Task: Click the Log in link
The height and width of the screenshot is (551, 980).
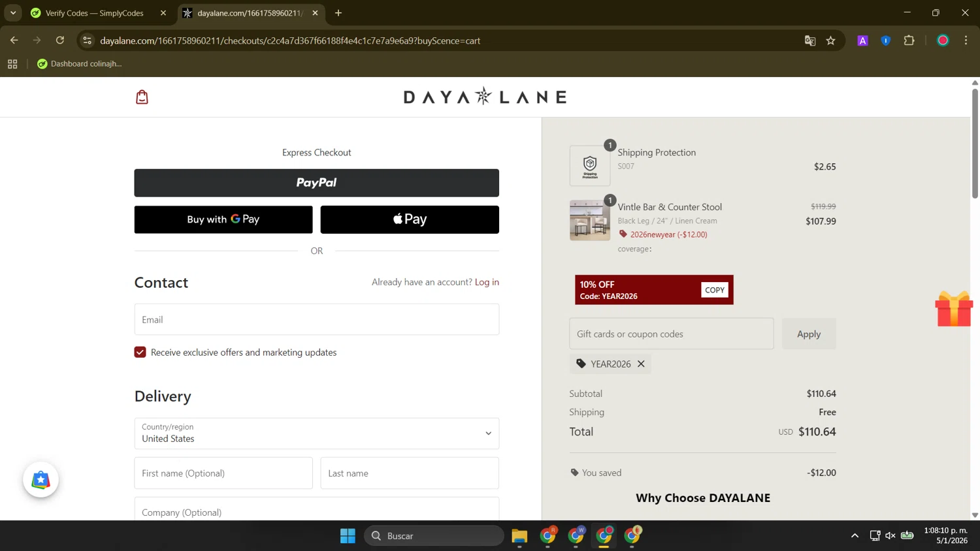Action: (x=487, y=282)
